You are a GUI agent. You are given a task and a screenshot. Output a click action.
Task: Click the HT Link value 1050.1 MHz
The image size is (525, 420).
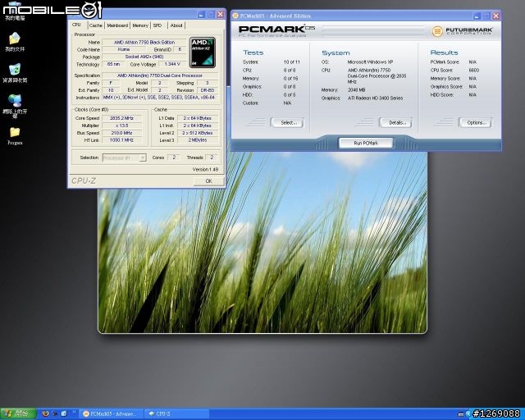(121, 140)
